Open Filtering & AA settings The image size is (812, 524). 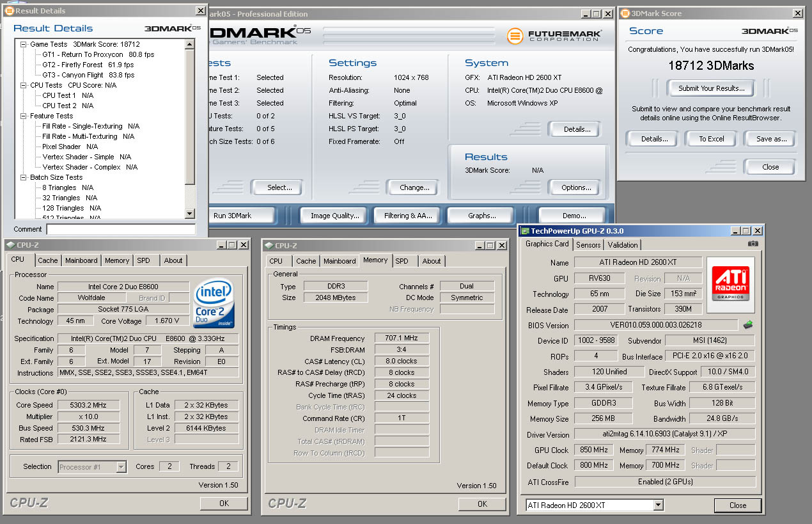[x=408, y=216]
